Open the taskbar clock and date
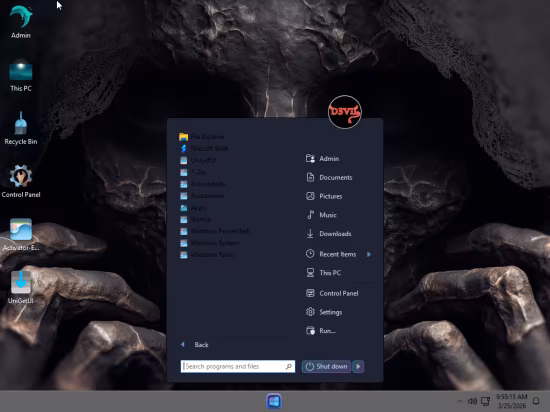 [512, 401]
